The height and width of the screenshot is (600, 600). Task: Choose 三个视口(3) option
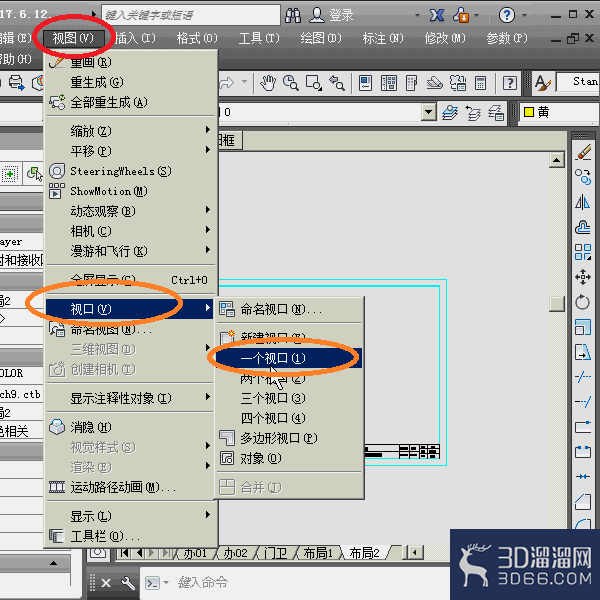(x=289, y=398)
